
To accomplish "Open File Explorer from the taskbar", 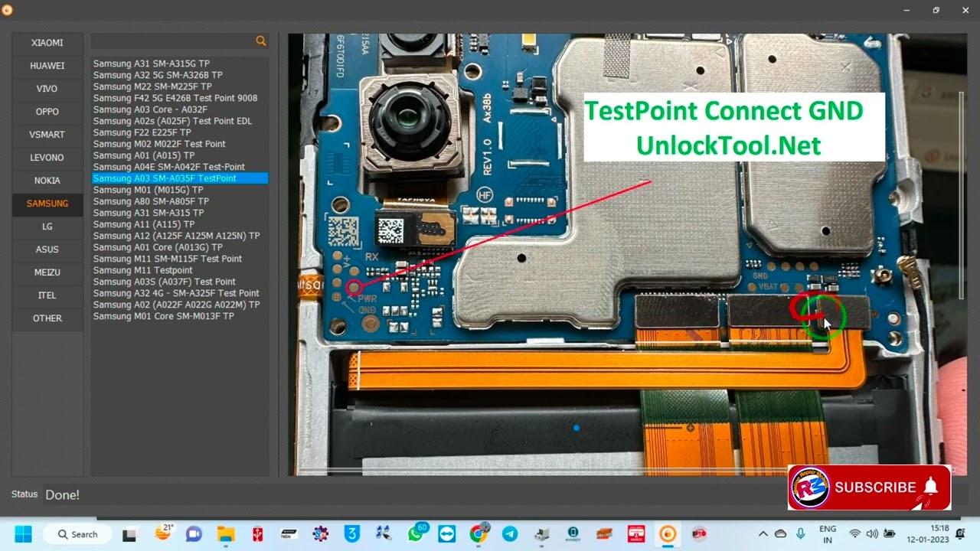I will [x=225, y=534].
